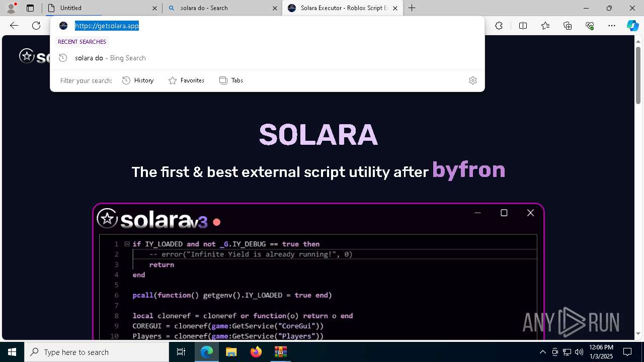644x362 pixels.
Task: Open WinRAR from the taskbar
Action: (280, 352)
